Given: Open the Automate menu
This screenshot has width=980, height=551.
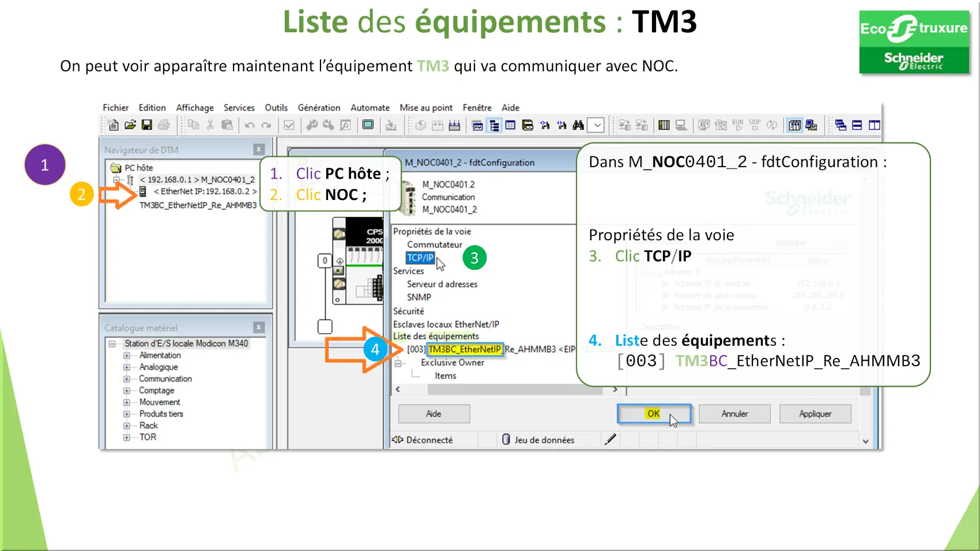Looking at the screenshot, I should (x=370, y=108).
